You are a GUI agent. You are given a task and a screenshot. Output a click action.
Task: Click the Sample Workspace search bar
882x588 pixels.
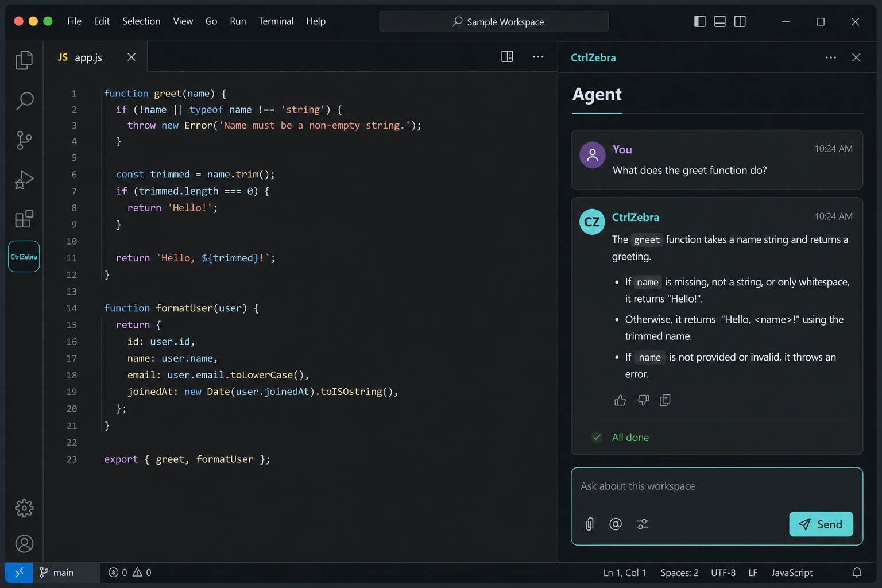[494, 22]
